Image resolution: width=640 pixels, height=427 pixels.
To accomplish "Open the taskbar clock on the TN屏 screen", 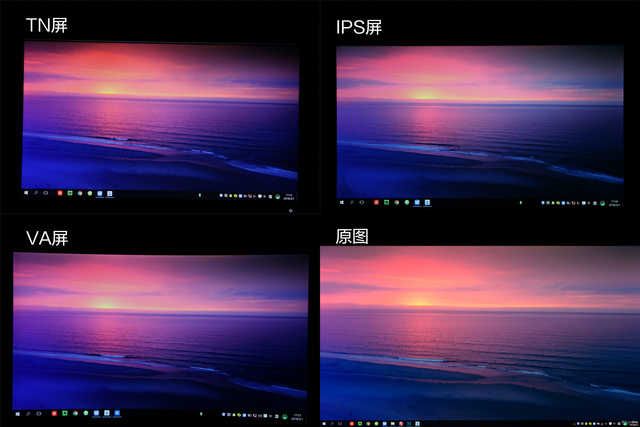I will point(289,197).
